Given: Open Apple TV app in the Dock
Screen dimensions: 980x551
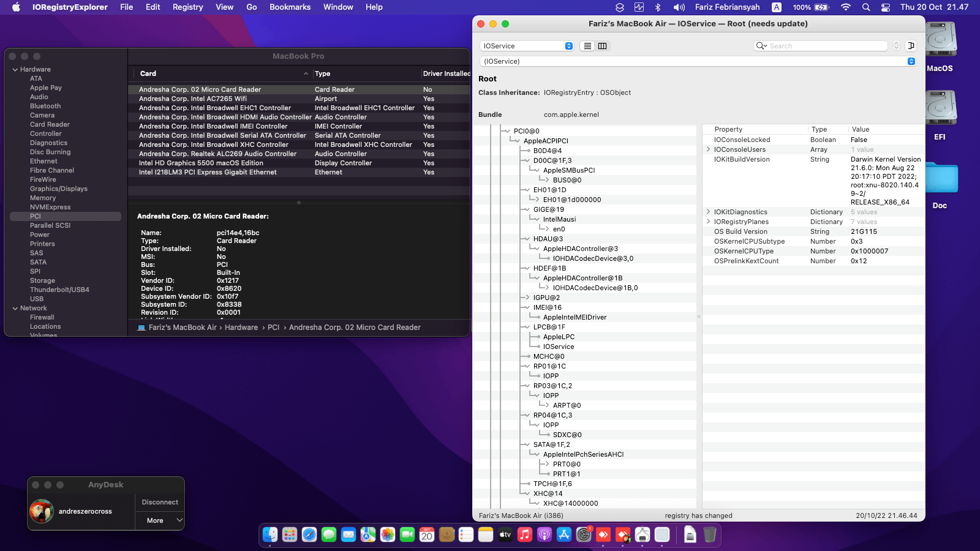Looking at the screenshot, I should click(x=505, y=535).
